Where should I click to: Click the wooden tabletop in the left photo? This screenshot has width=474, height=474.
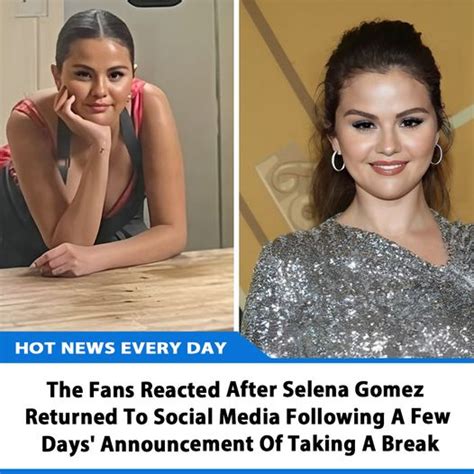(x=117, y=293)
